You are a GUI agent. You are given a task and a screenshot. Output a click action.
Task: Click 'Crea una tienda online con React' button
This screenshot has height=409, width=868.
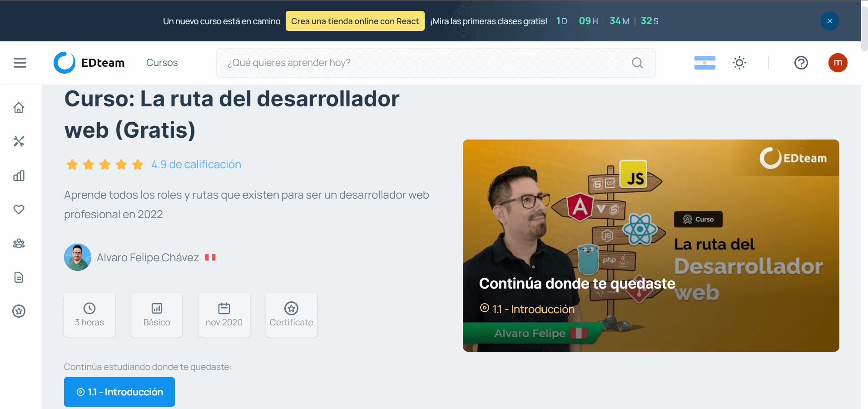point(355,21)
